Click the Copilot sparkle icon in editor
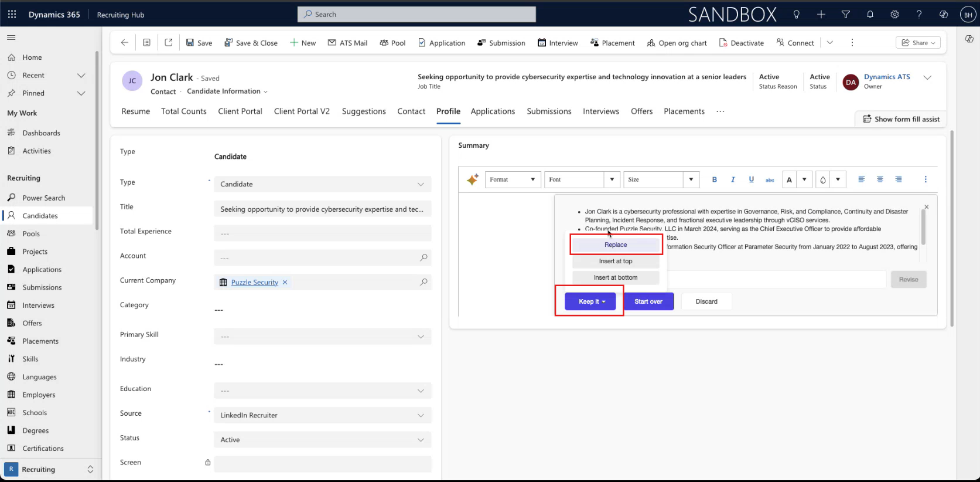 (472, 179)
